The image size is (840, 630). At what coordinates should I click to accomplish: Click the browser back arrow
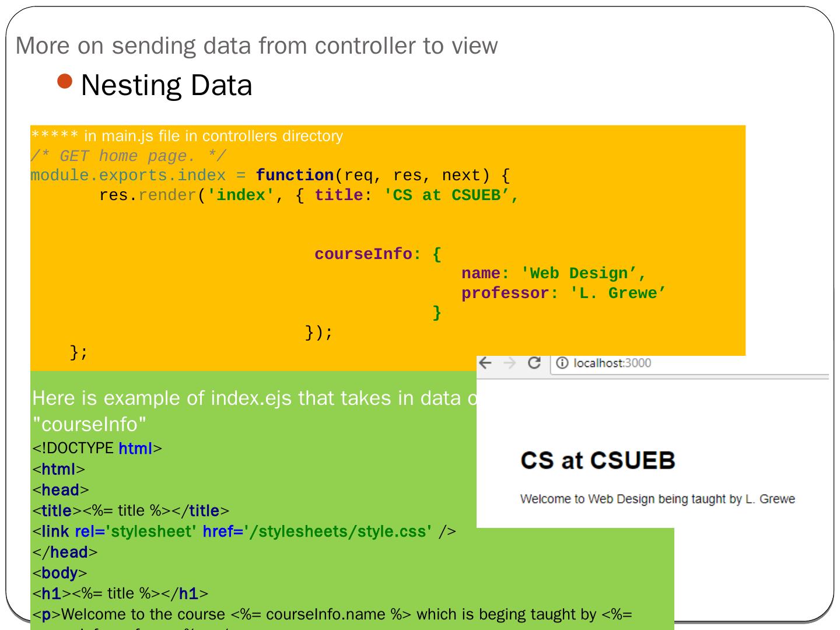485,363
